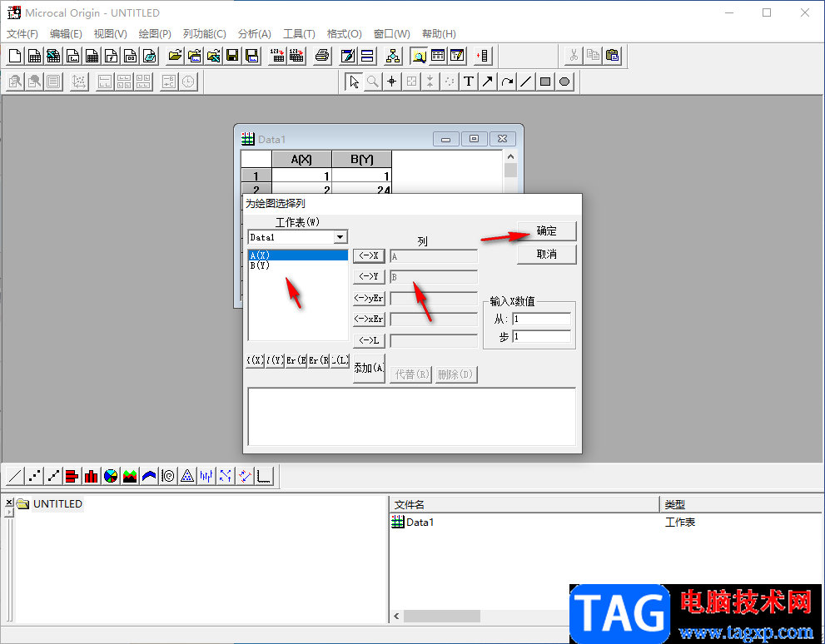The width and height of the screenshot is (825, 644).
Task: Open the 绘图(P) menu
Action: [x=155, y=33]
